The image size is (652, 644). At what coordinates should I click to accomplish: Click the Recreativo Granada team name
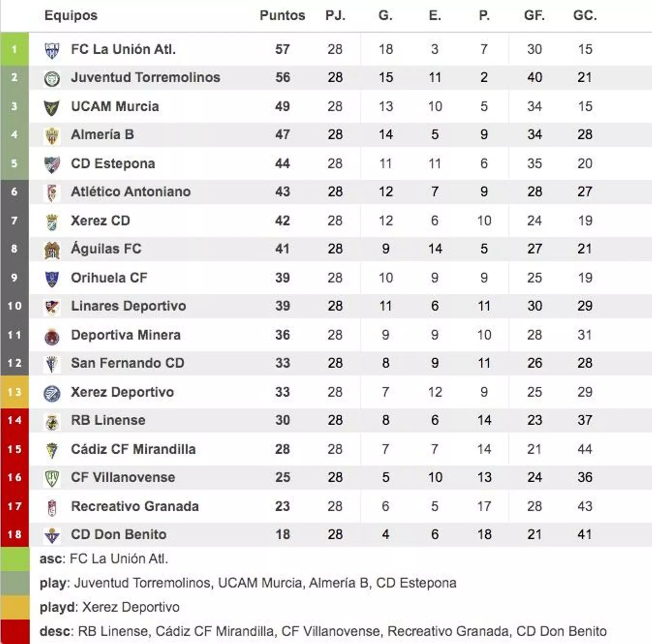tap(135, 506)
